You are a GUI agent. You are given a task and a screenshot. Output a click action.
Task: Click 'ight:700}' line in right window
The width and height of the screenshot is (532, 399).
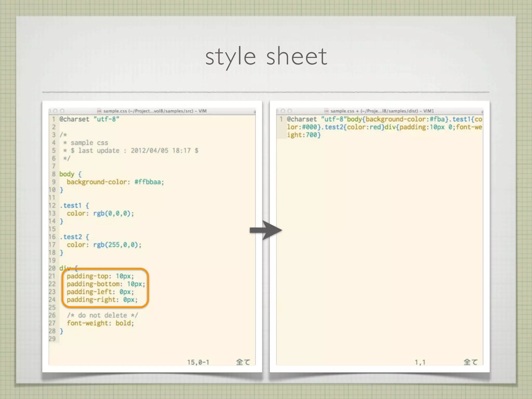pos(304,135)
